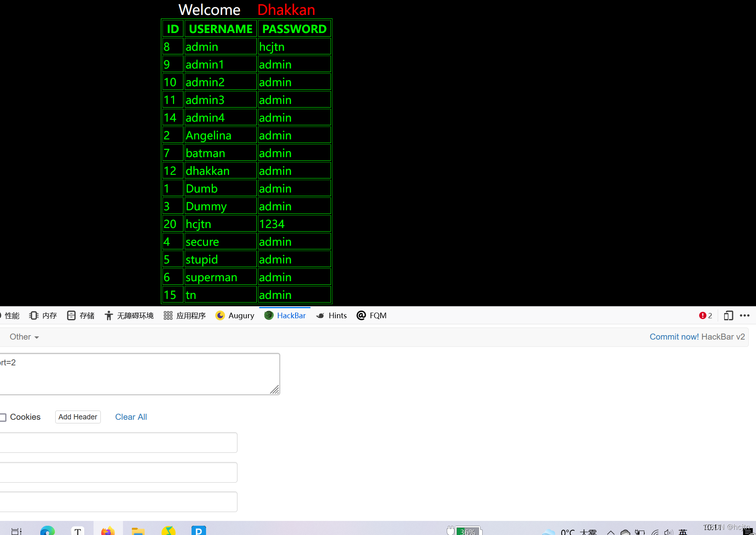Expand the Other dropdown in HackBar
The height and width of the screenshot is (535, 756).
(x=24, y=337)
